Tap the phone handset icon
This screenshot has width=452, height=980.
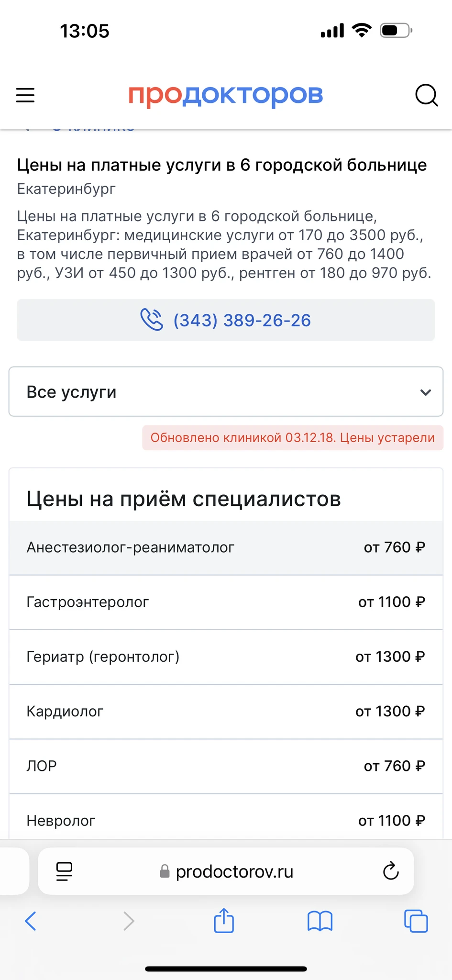click(x=152, y=320)
